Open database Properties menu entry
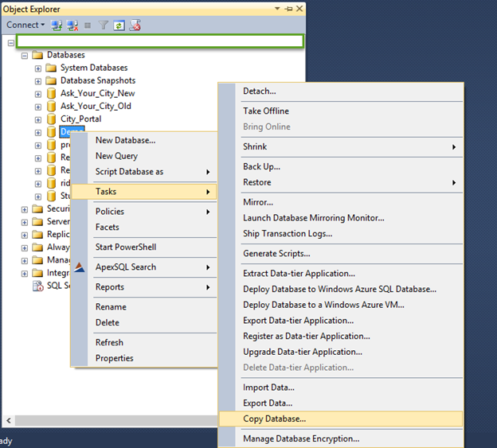This screenshot has width=497, height=448. pos(144,358)
